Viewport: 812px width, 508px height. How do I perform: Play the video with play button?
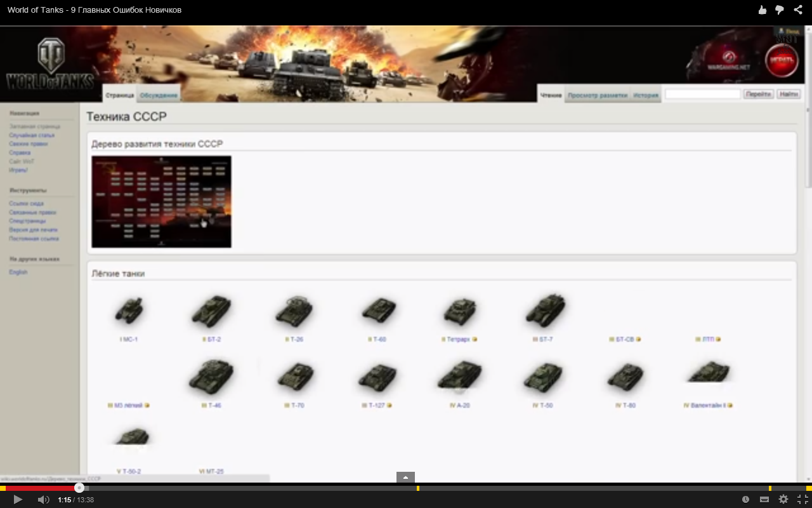[18, 500]
